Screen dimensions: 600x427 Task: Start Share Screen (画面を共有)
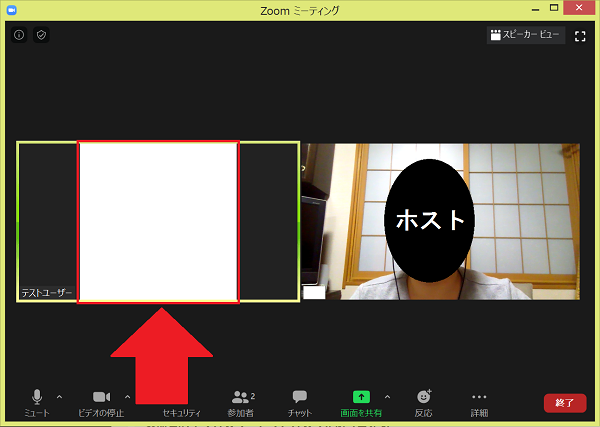(361, 403)
